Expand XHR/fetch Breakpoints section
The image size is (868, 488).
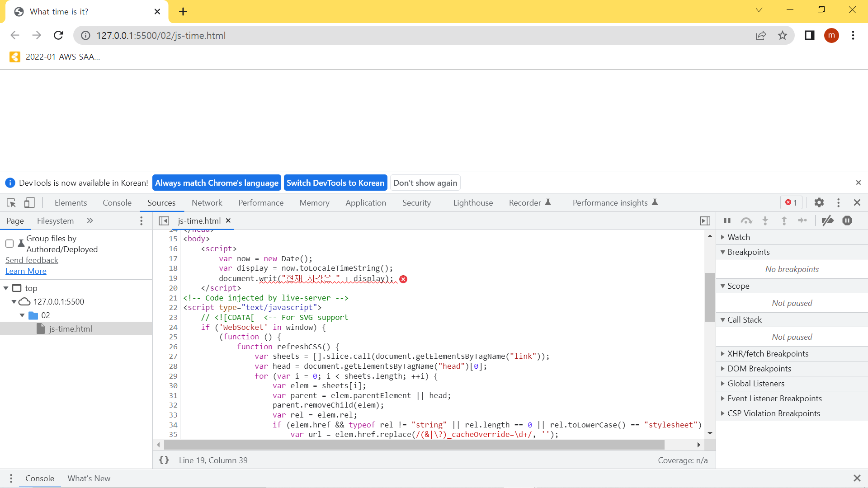[x=768, y=353]
